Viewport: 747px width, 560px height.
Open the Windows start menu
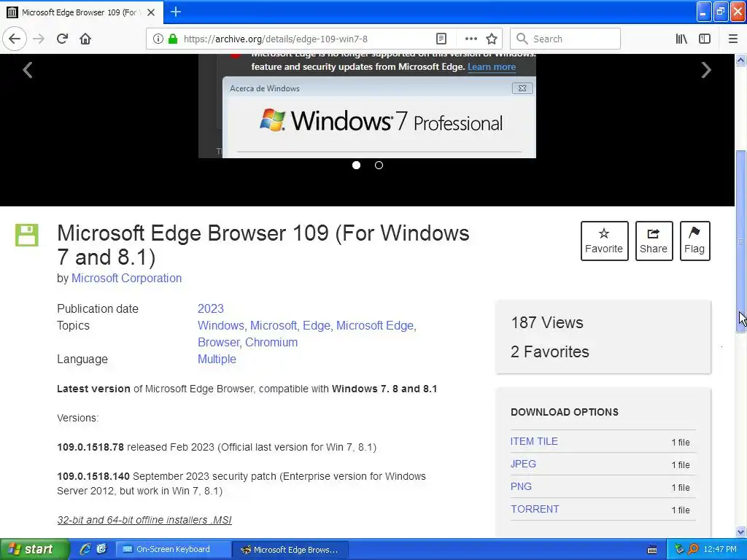coord(34,550)
